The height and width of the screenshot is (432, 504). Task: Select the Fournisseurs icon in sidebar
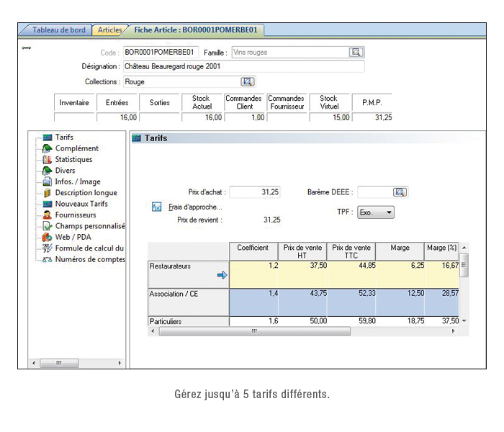coord(48,215)
